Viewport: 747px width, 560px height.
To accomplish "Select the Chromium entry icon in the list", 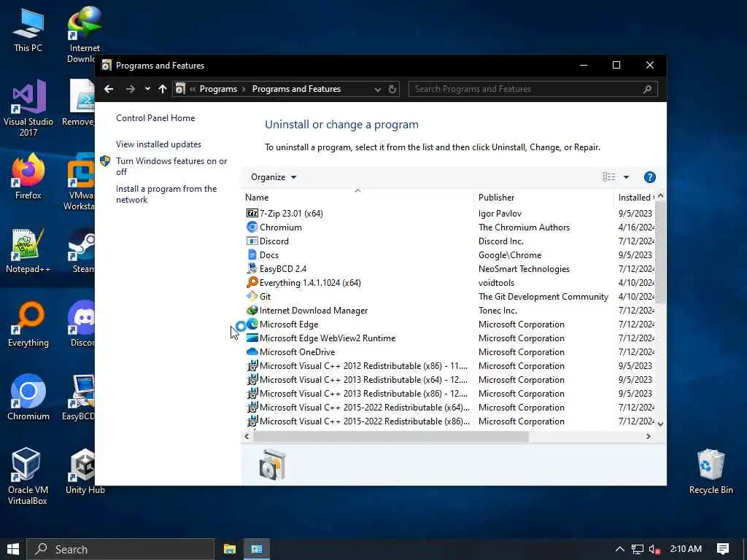I will (252, 227).
